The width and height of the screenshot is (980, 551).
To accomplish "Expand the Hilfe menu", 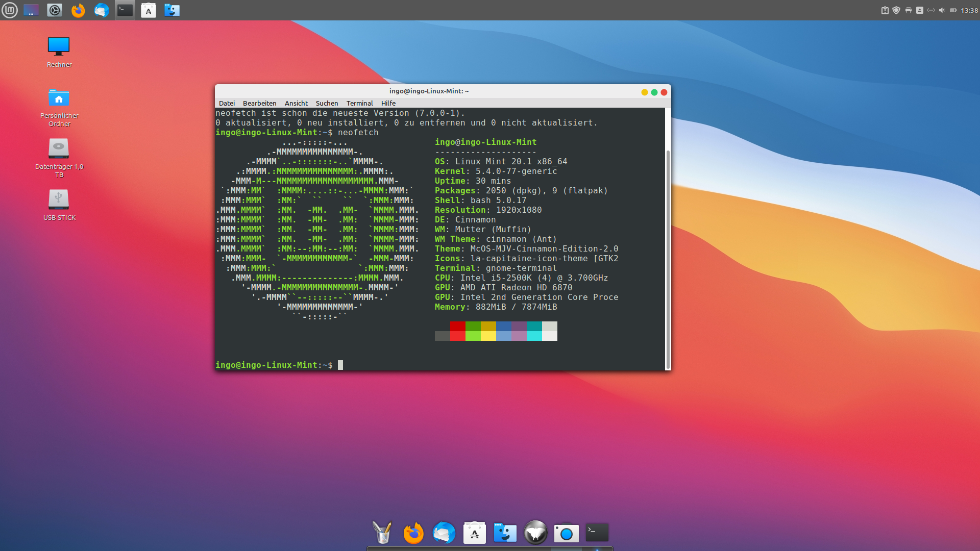I will pos(388,103).
